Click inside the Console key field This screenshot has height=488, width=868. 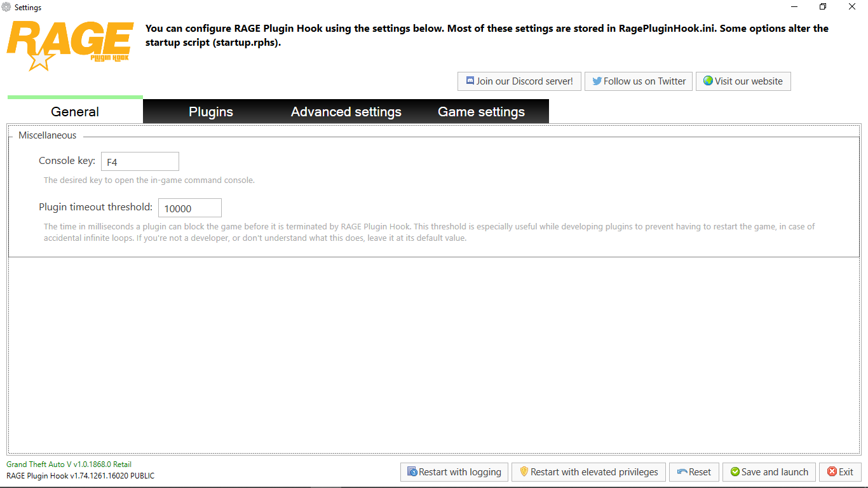point(140,161)
